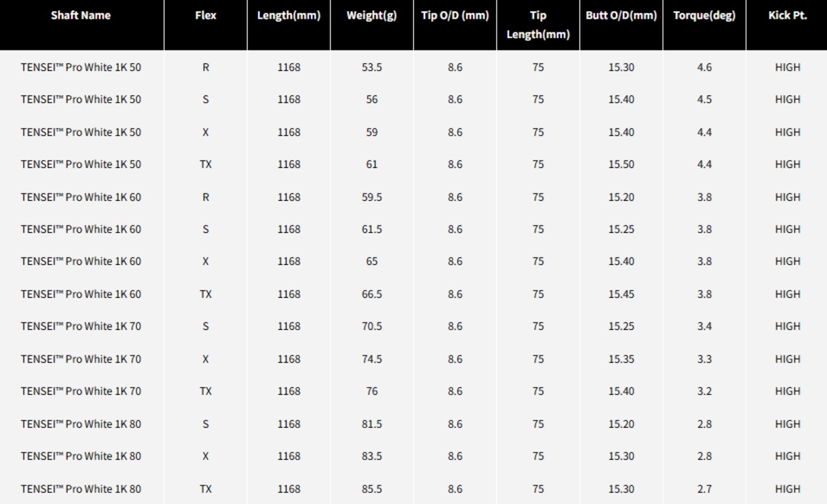Click the 15.35 butt O/D cell
This screenshot has width=827, height=504.
point(621,359)
